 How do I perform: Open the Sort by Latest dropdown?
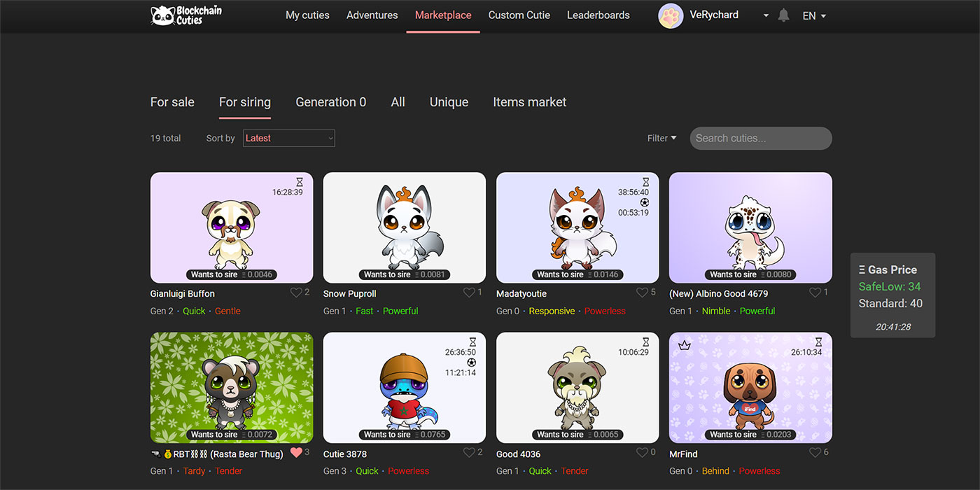[x=289, y=138]
